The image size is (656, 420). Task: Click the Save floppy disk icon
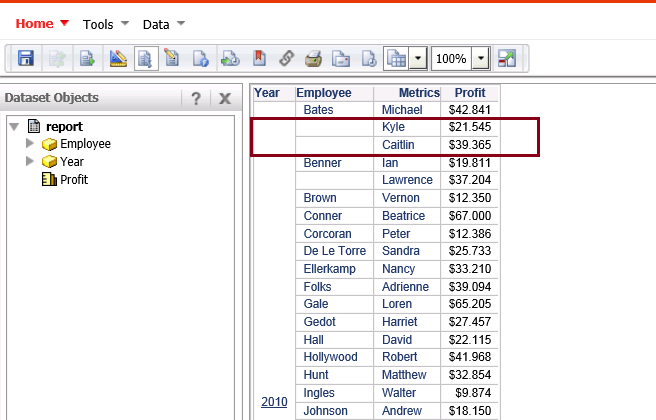click(x=26, y=58)
